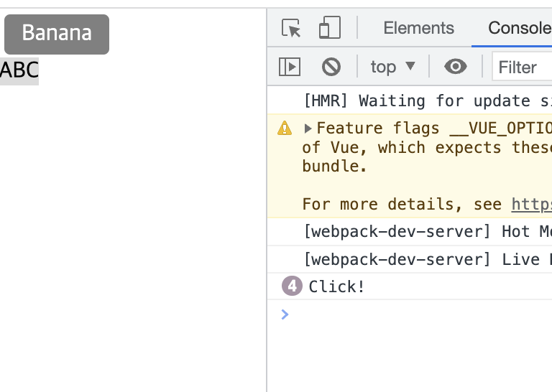This screenshot has width=552, height=392.
Task: Show the console sidebar icon
Action: tap(290, 67)
